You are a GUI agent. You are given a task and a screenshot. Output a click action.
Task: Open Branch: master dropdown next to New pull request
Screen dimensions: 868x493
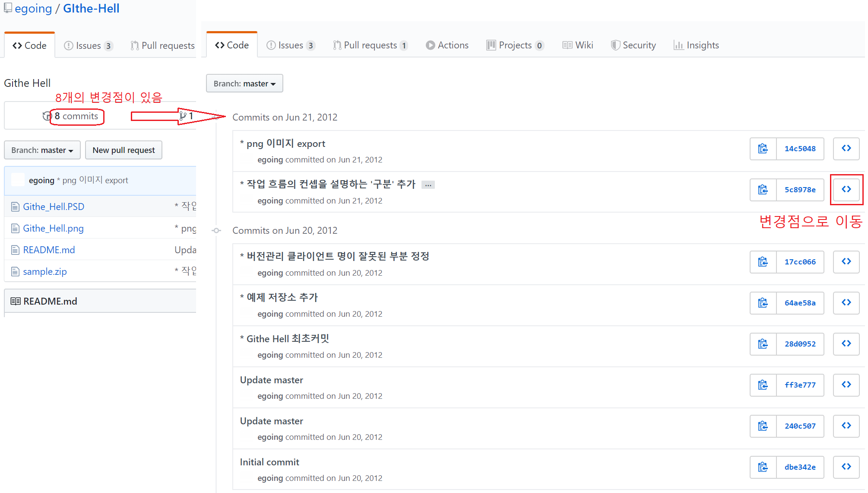tap(42, 150)
